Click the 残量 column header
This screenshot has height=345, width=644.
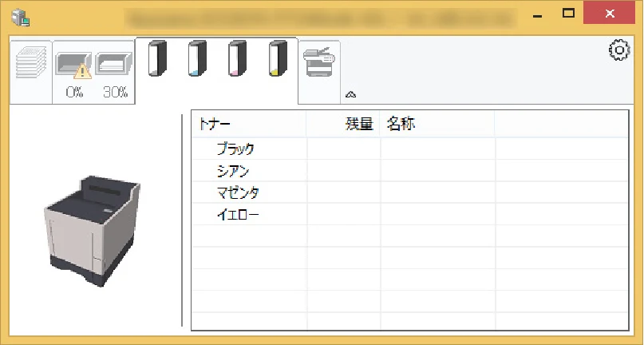coord(343,124)
